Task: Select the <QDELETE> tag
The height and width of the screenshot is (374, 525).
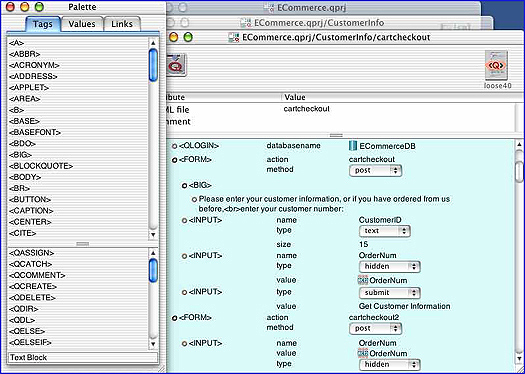Action: coord(32,297)
